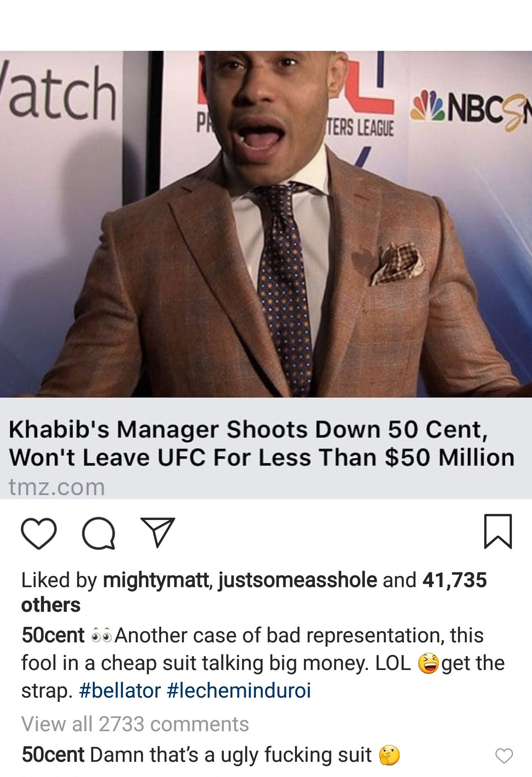This screenshot has width=532, height=777.
Task: Expand View all 2733 comments
Action: tap(135, 724)
